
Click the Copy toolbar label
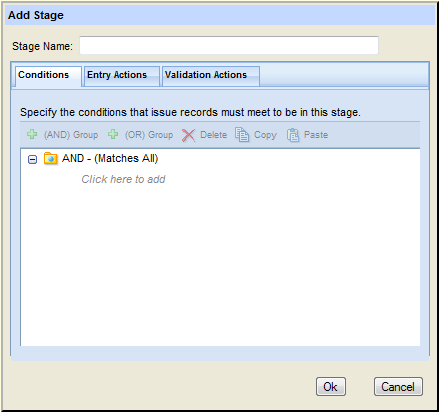tap(265, 135)
